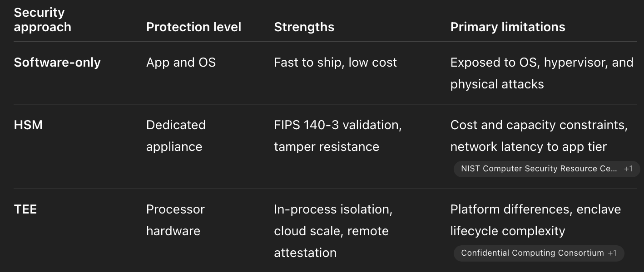Viewport: 644px width, 272px height.
Task: Click the +1 badge beside Confidential Computing Consortium
Action: click(612, 253)
